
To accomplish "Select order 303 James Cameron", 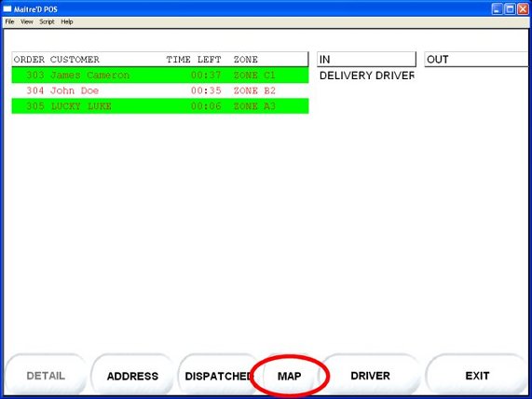I will [160, 76].
